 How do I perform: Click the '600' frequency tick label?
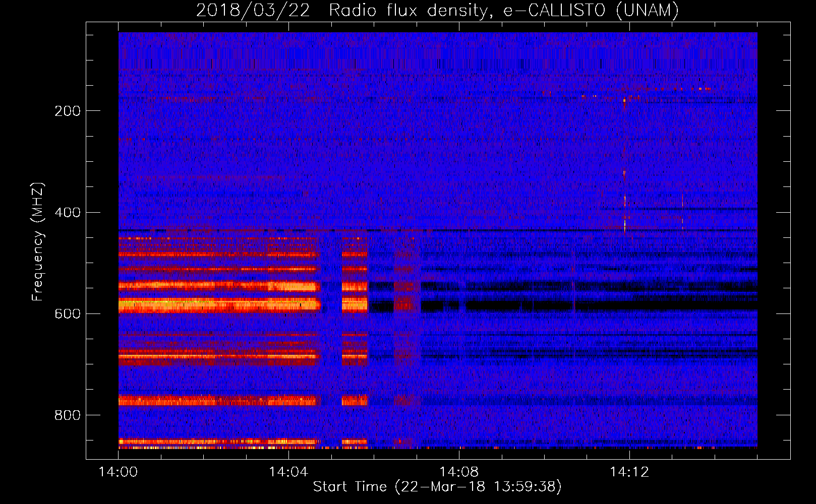click(68, 314)
